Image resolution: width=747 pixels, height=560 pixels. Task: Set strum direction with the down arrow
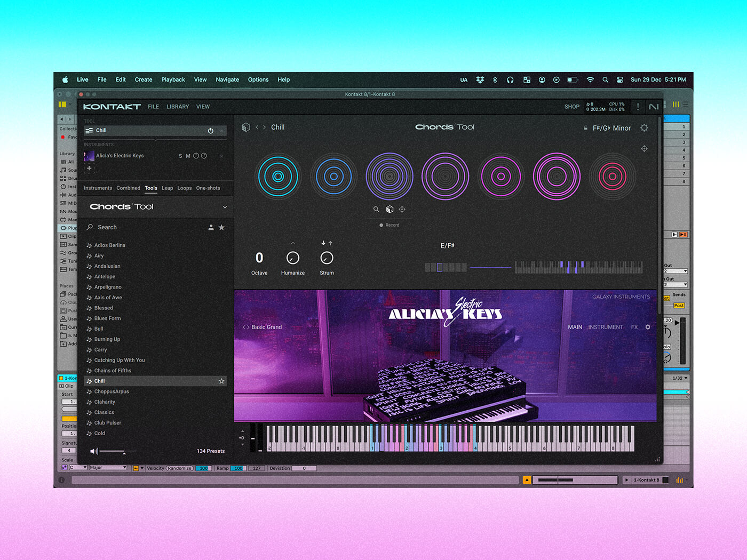(323, 243)
